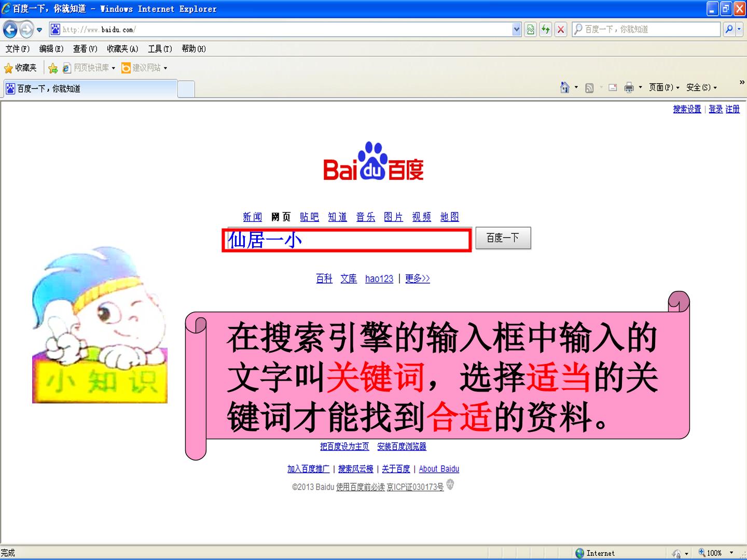This screenshot has width=747, height=560.
Task: Open the recent pages dropdown beside Forward
Action: click(39, 30)
